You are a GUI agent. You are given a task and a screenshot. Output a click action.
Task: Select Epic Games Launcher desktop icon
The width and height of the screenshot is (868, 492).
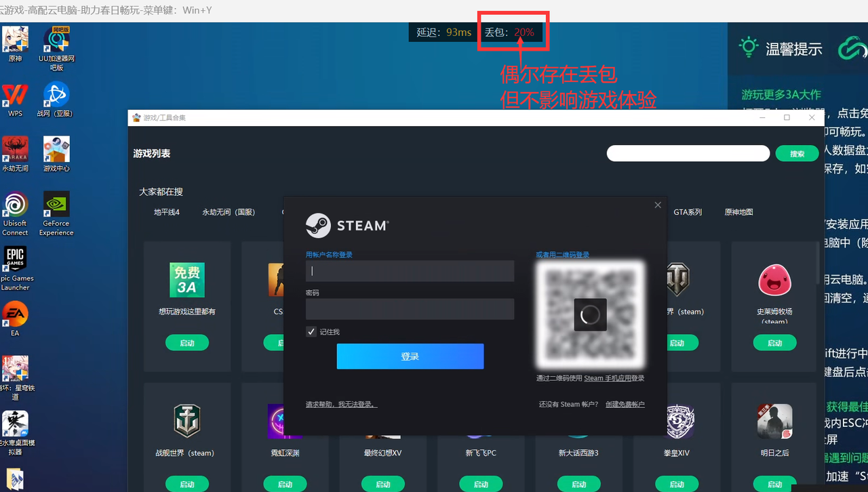click(15, 268)
